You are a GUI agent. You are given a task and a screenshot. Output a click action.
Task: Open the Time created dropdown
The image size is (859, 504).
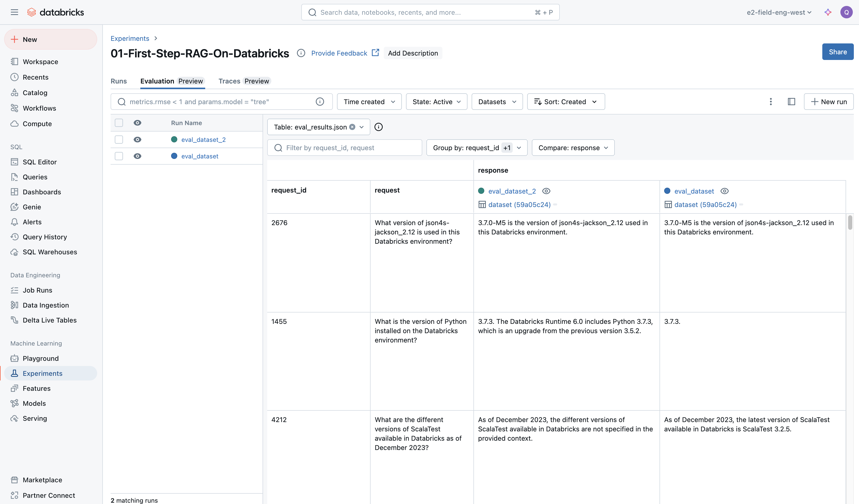click(369, 102)
